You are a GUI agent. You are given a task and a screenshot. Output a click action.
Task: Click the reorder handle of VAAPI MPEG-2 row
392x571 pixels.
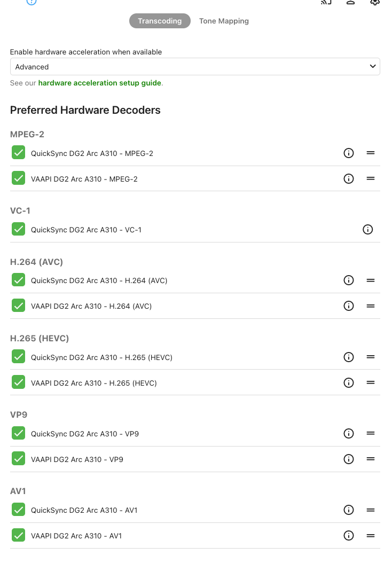click(x=370, y=178)
